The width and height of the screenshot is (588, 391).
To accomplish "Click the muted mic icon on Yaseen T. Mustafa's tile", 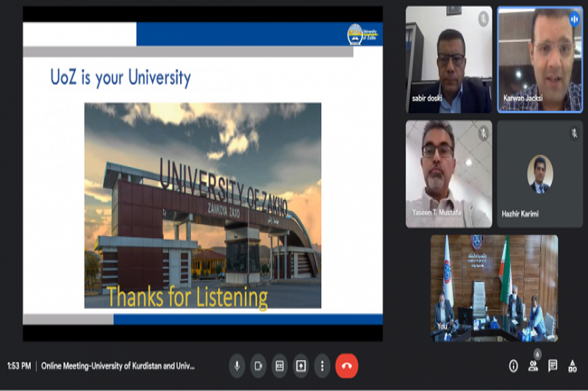I will coord(483,133).
